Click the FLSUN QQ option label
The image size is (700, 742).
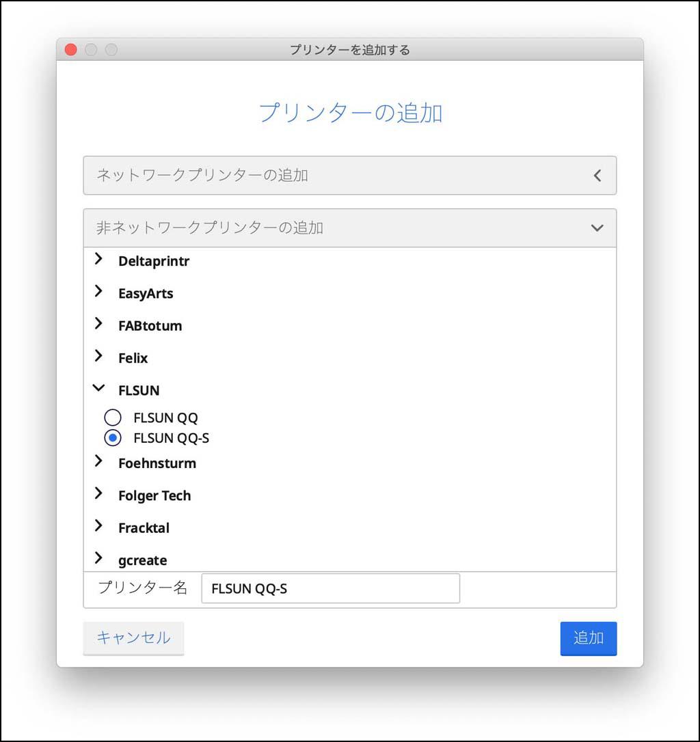(165, 418)
